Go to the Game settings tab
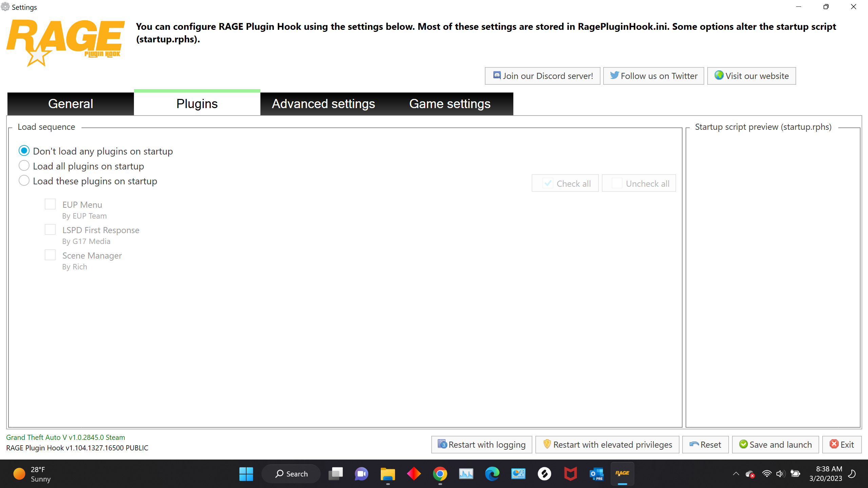The image size is (868, 488). coord(450,104)
